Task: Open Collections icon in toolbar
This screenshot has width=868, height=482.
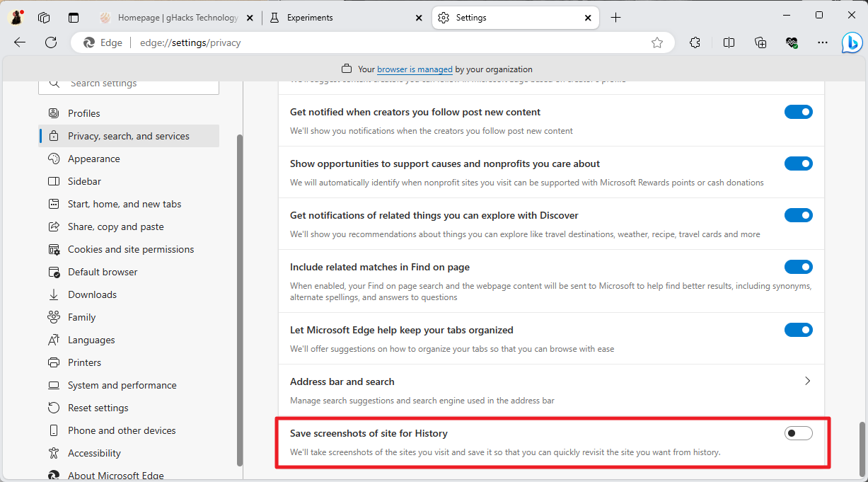Action: (760, 42)
